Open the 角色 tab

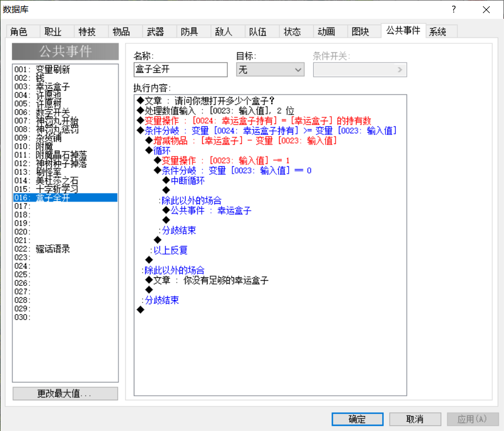click(23, 32)
